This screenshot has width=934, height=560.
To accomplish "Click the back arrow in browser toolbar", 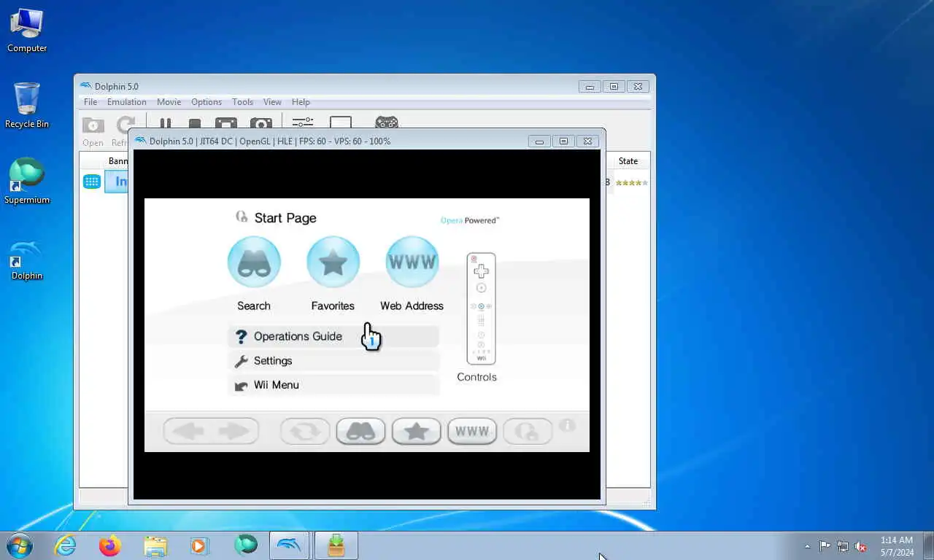I will pos(188,431).
